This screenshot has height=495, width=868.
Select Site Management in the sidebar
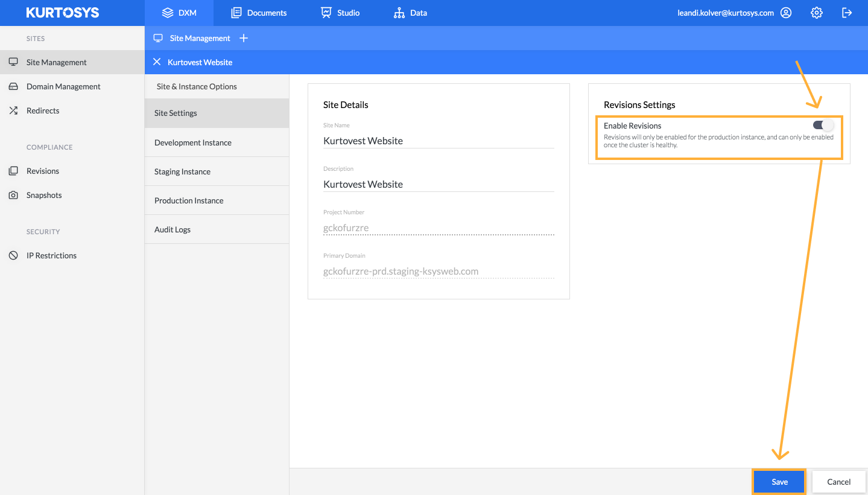pos(72,62)
